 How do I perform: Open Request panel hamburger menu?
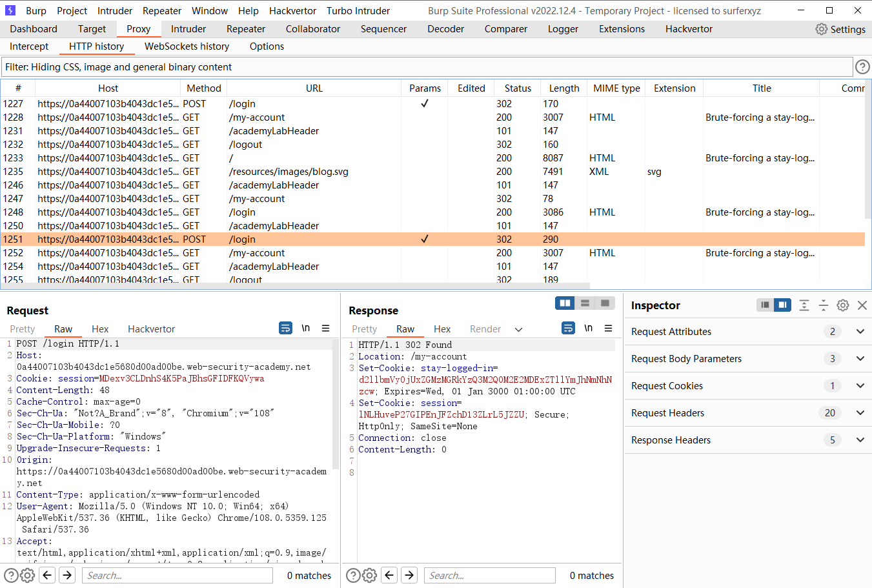click(x=326, y=328)
